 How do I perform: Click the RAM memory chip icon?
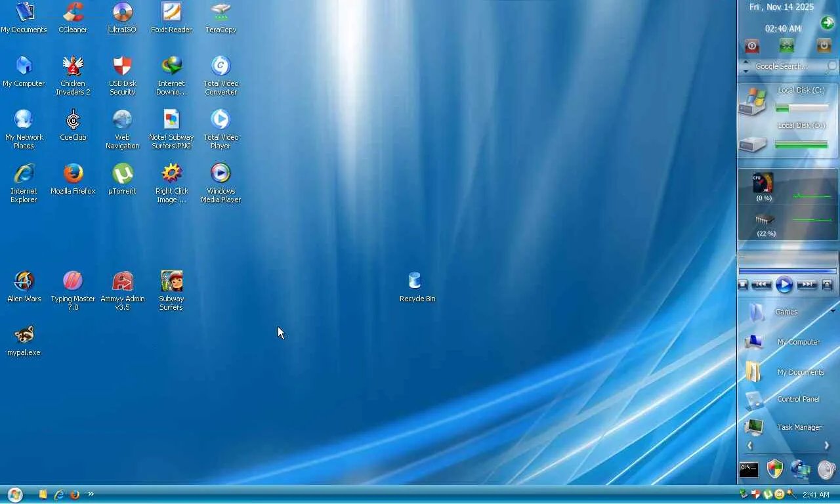coord(765,220)
